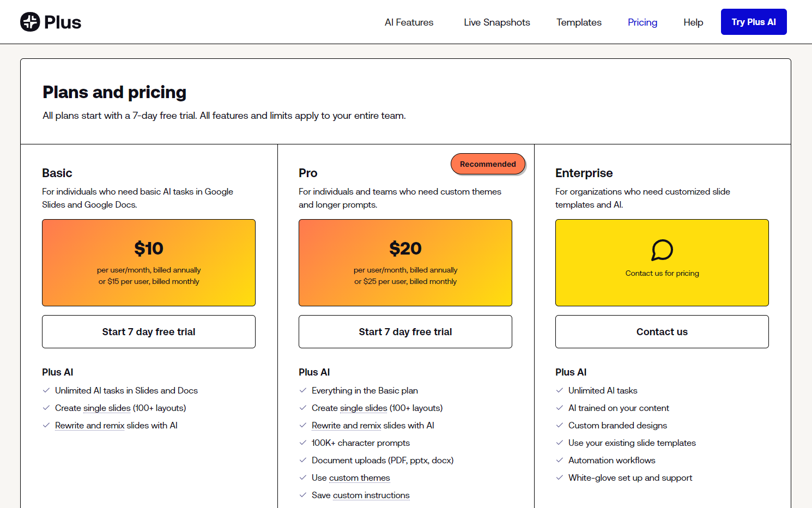812x508 pixels.
Task: Click the 'Pro' plan heading
Action: (308, 173)
